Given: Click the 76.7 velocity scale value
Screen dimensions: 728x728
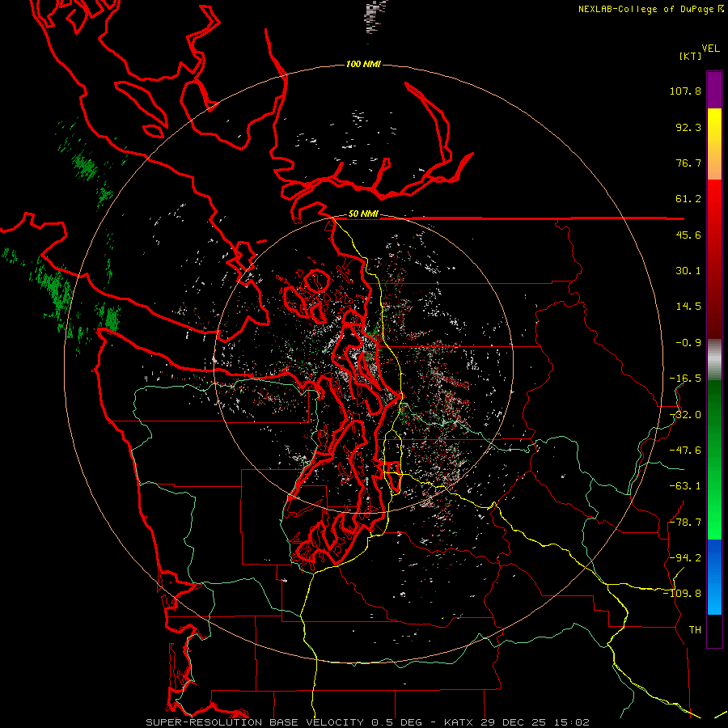Looking at the screenshot, I should click(688, 163).
